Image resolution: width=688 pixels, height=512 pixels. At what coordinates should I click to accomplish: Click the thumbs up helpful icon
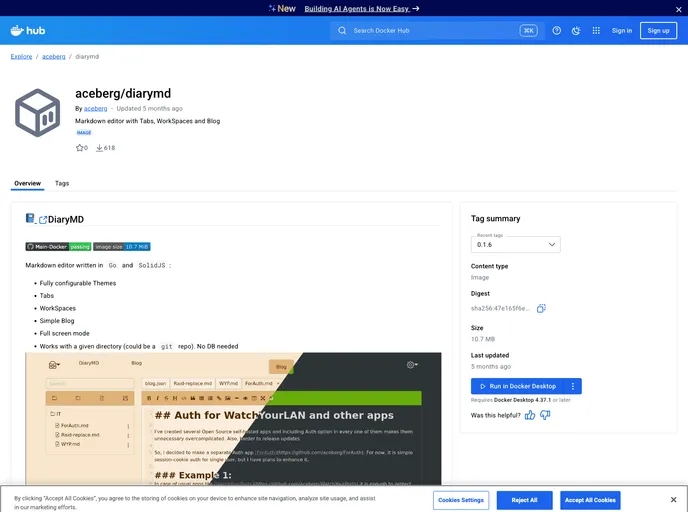pyautogui.click(x=530, y=415)
